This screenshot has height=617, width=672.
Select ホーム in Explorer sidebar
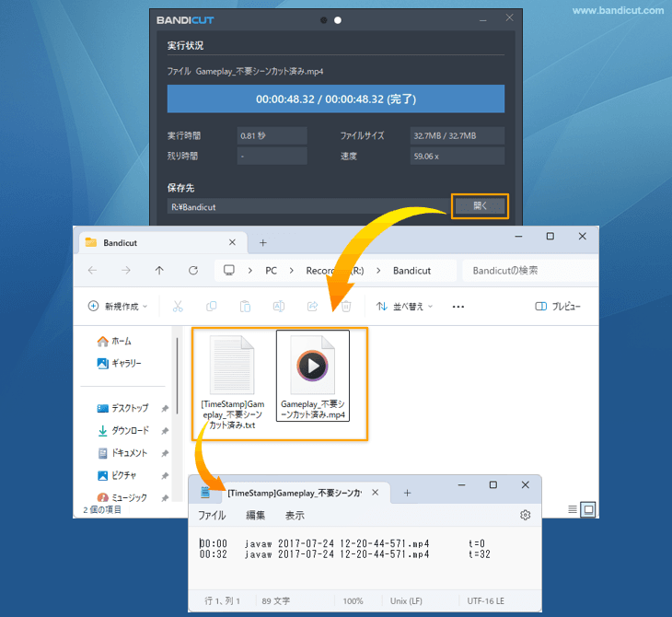[114, 342]
